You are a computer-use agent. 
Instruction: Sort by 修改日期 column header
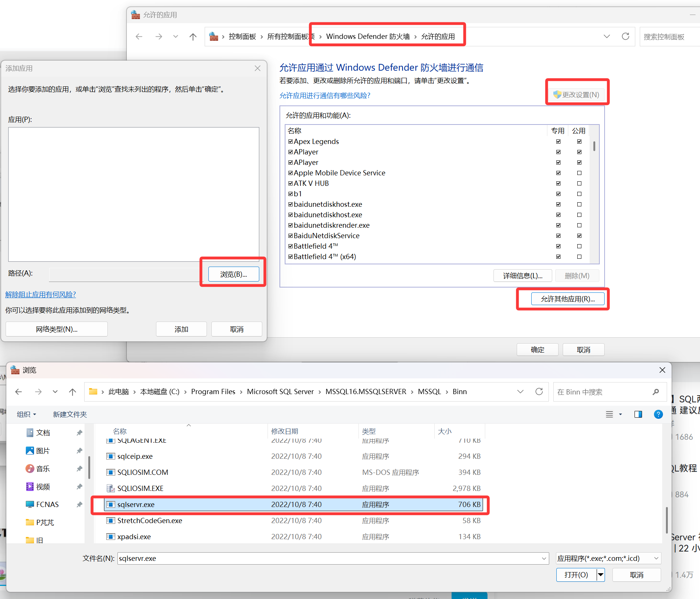pyautogui.click(x=285, y=431)
